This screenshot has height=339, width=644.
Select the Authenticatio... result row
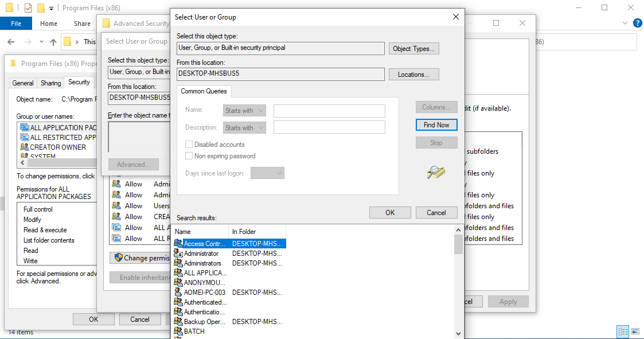pyautogui.click(x=229, y=312)
